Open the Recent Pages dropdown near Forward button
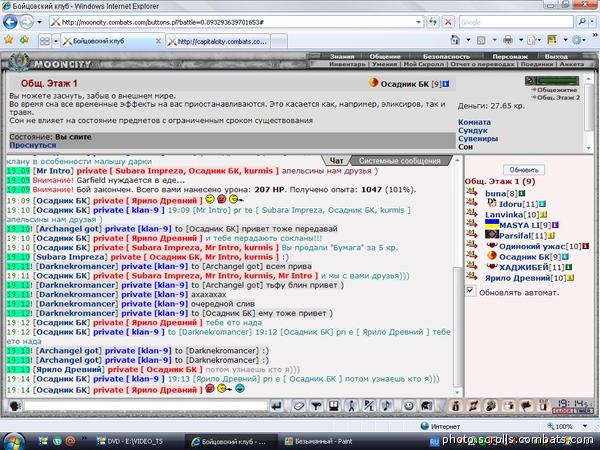The image size is (600, 450). 39,22
